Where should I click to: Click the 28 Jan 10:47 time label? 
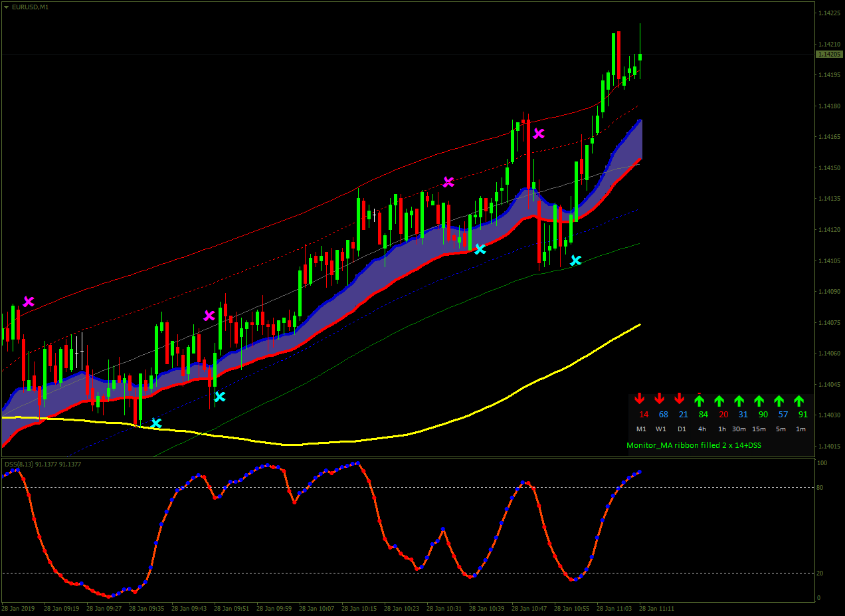point(529,608)
